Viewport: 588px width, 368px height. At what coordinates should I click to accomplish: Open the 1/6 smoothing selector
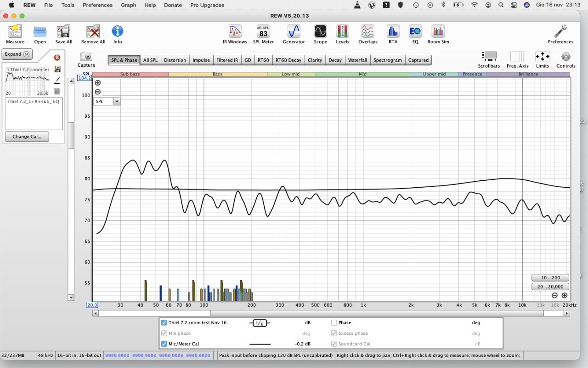260,323
